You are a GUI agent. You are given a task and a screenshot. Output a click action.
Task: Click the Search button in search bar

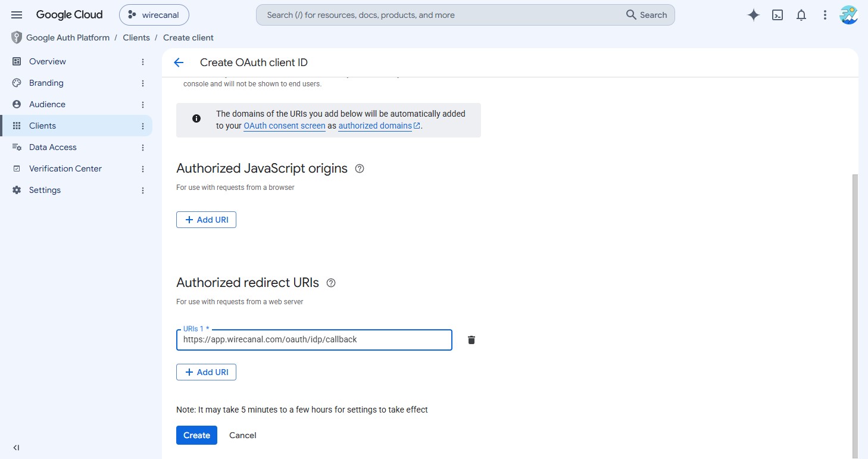point(647,15)
